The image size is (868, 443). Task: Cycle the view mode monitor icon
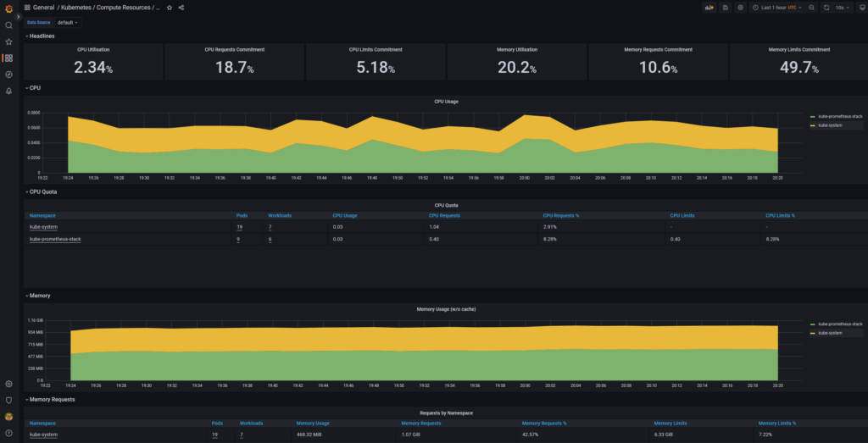click(863, 8)
